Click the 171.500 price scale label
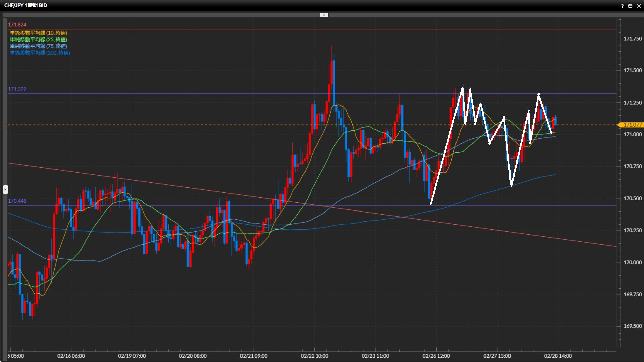Image resolution: width=644 pixels, height=362 pixels. click(632, 70)
